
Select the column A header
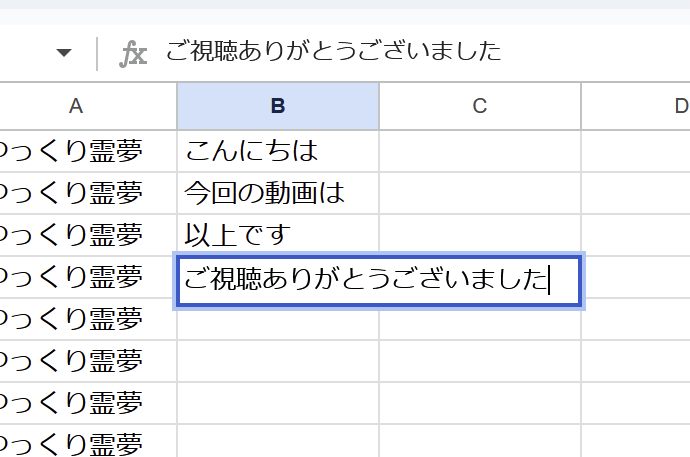(x=77, y=106)
